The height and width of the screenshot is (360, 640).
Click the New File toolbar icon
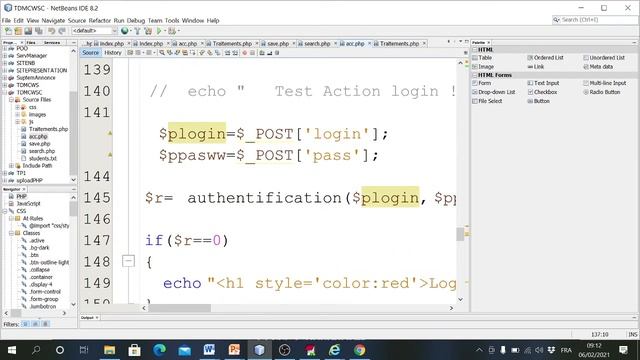(8, 31)
